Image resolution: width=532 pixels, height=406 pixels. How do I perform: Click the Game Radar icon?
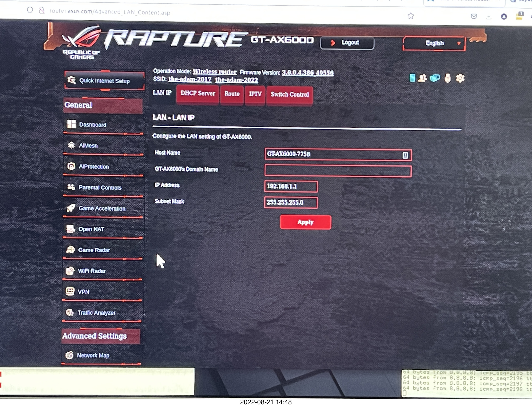[70, 250]
